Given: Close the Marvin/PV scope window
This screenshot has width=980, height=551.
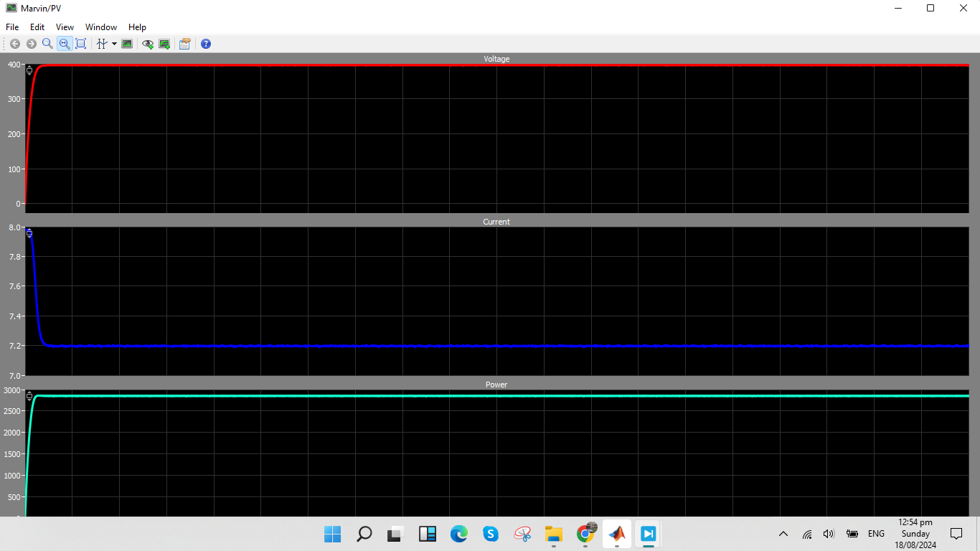Looking at the screenshot, I should click(x=963, y=8).
